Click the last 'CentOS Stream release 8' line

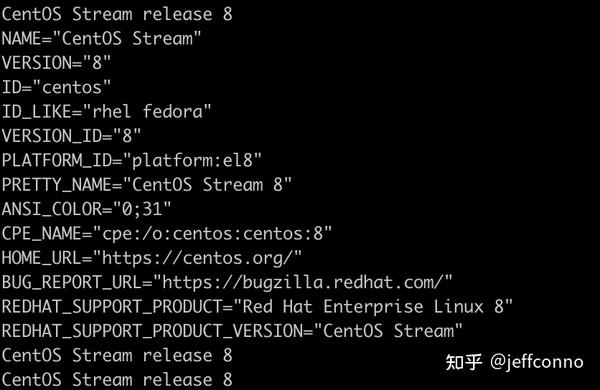pos(117,380)
